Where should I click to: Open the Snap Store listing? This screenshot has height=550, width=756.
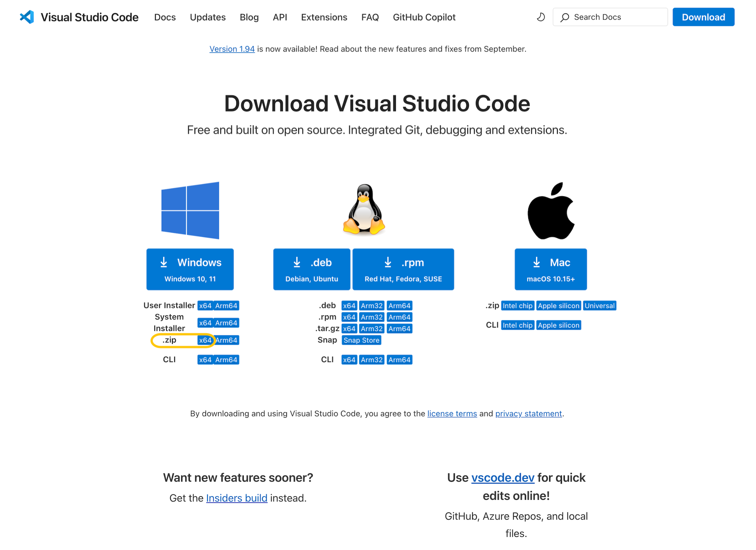tap(361, 340)
